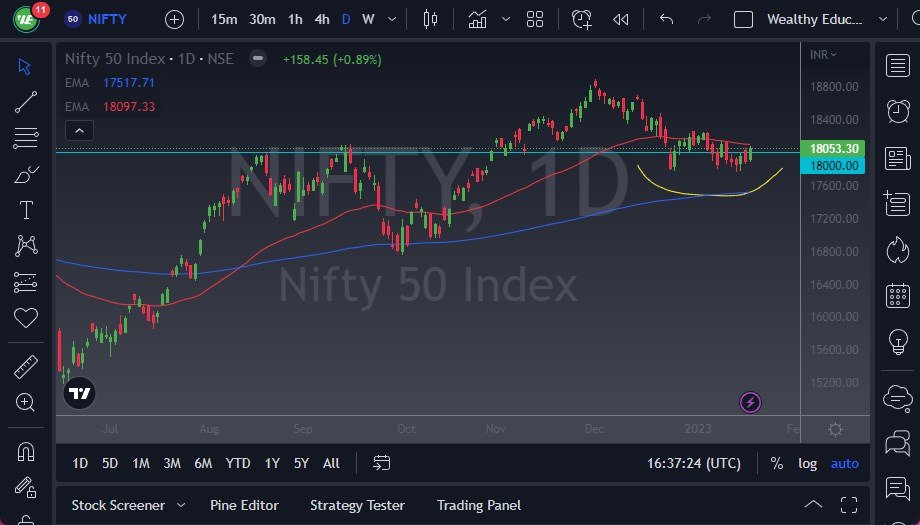920x525 pixels.
Task: Open the layout setup square
Action: [743, 19]
